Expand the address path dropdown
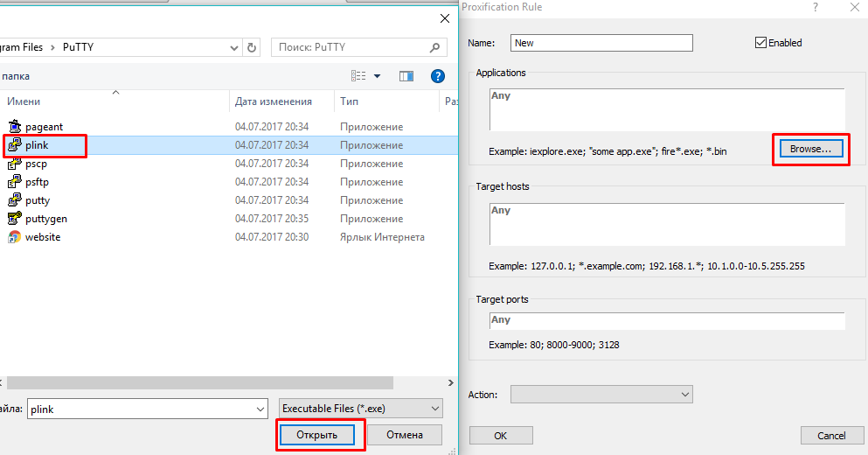 tap(234, 47)
